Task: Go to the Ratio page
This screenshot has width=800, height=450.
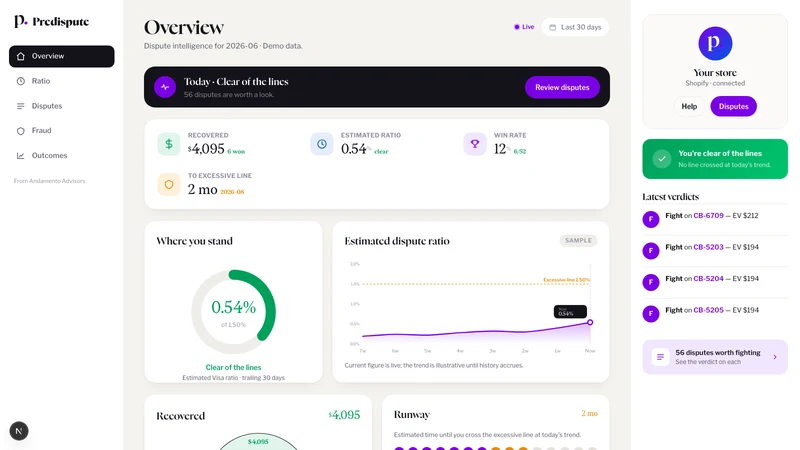Action: tap(62, 81)
